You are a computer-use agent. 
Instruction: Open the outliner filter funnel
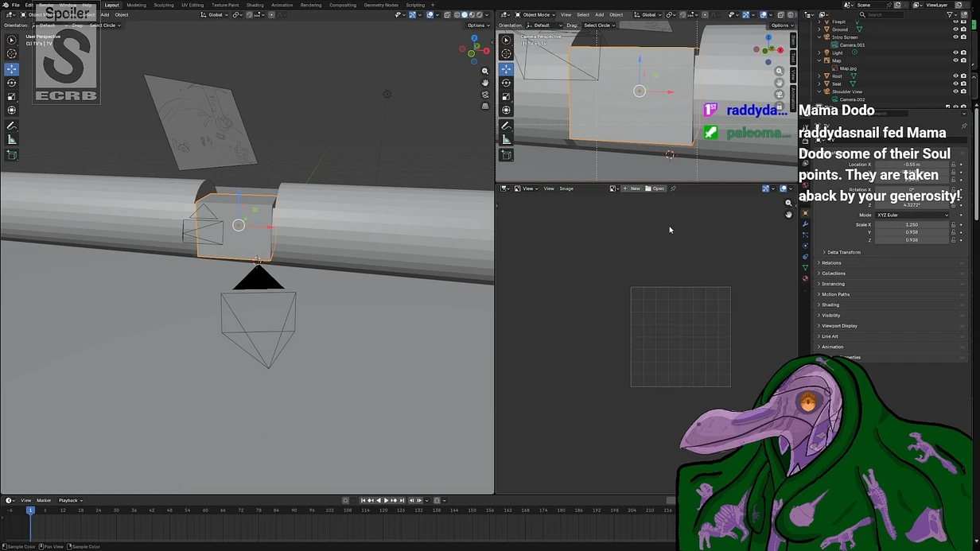(950, 14)
